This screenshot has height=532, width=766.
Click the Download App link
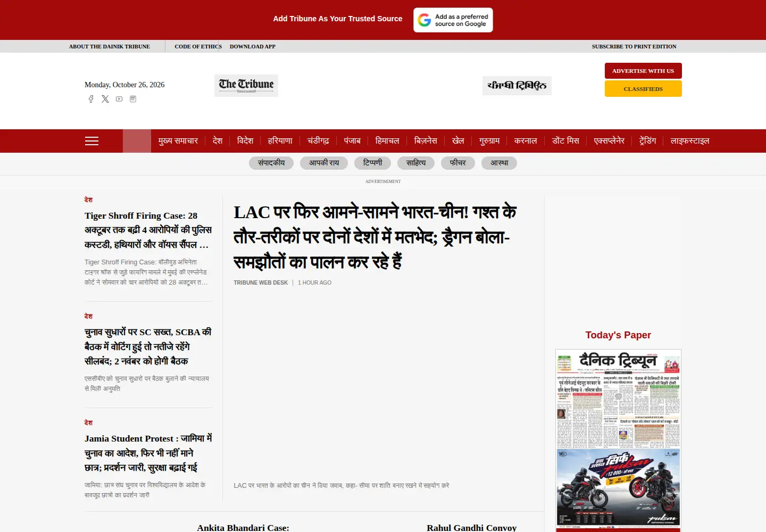(x=253, y=46)
